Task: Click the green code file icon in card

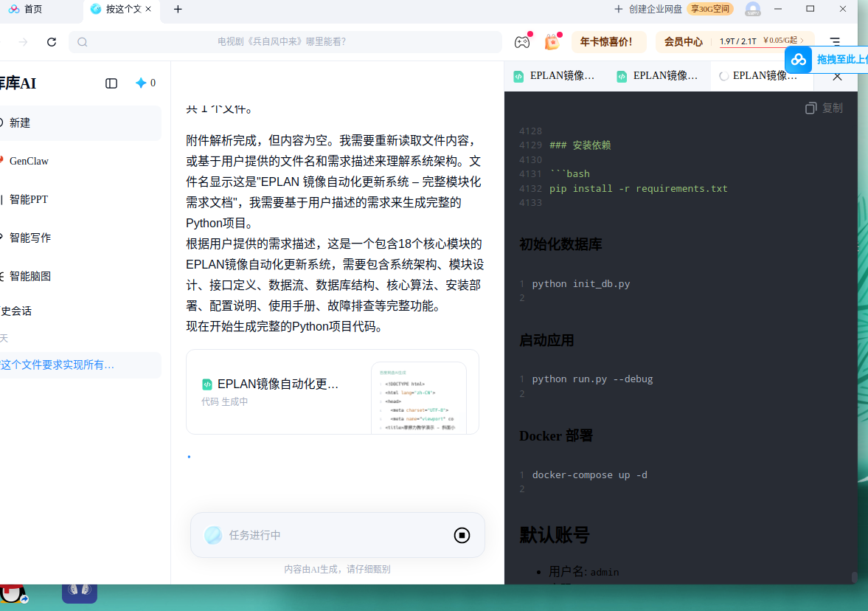Action: pos(207,384)
